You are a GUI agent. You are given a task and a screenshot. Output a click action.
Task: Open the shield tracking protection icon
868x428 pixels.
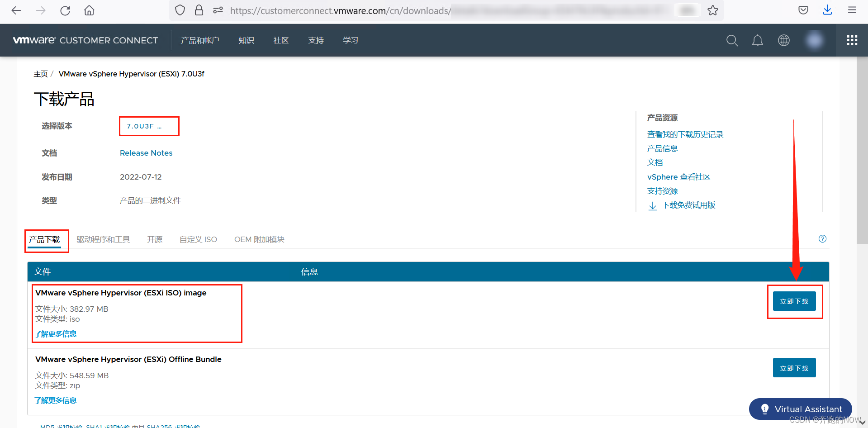[180, 10]
